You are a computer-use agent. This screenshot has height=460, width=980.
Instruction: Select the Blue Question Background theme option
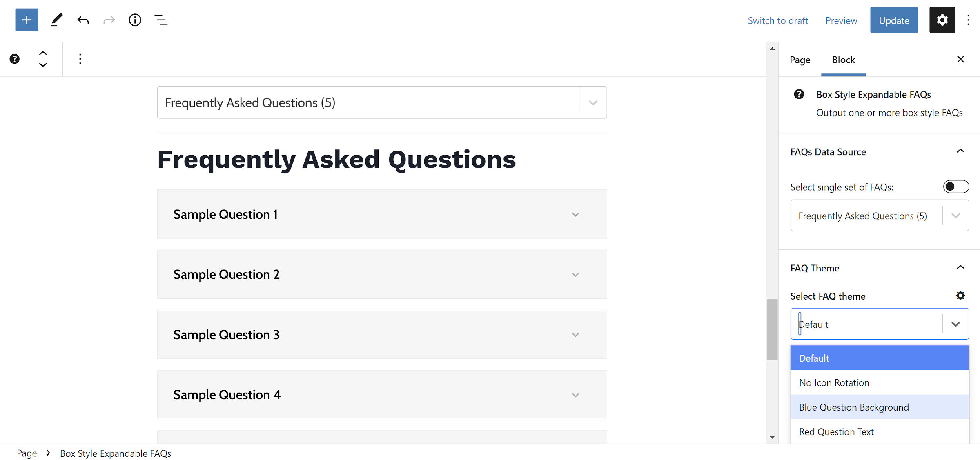[853, 407]
